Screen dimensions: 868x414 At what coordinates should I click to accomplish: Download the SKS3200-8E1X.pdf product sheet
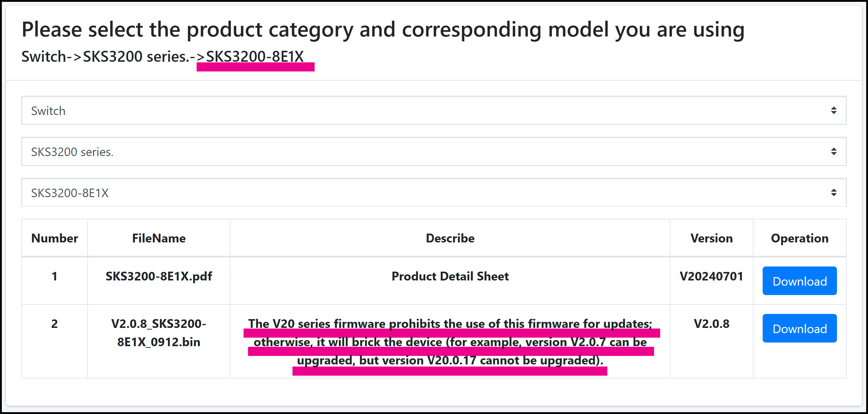[x=799, y=281]
